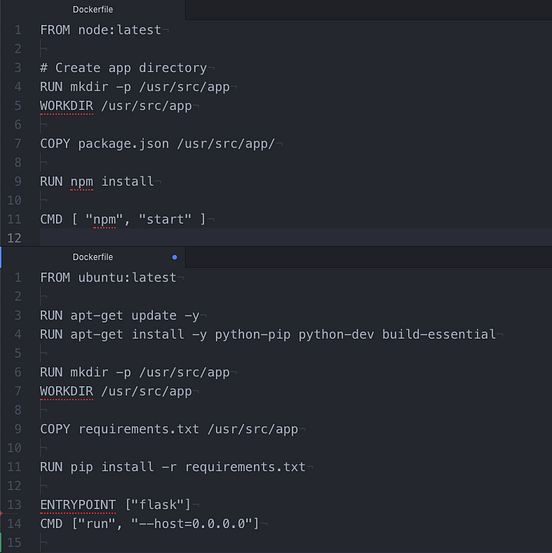Image resolution: width=552 pixels, height=553 pixels.
Task: Click the "build-essential" package name
Action: pyautogui.click(x=439, y=334)
